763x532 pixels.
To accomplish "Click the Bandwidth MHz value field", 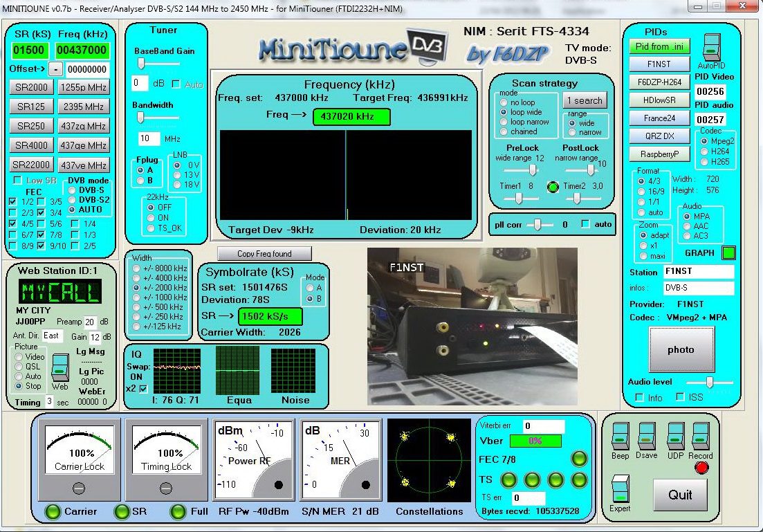I will tap(149, 139).
